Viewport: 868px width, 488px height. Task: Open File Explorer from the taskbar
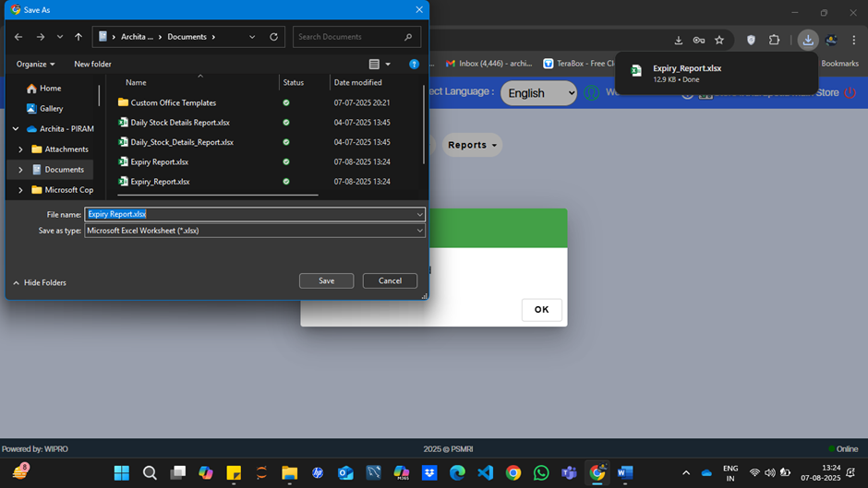point(289,473)
